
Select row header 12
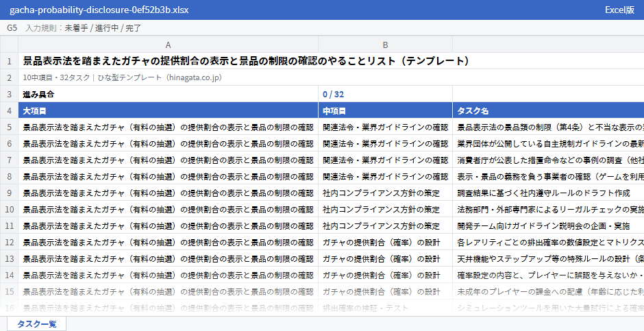click(9, 243)
